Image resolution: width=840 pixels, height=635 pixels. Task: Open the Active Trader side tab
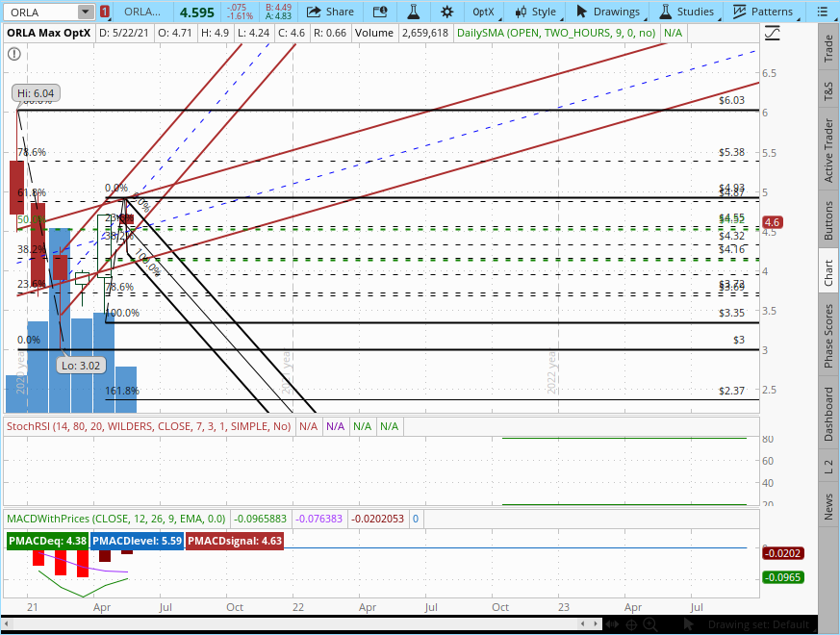828,151
